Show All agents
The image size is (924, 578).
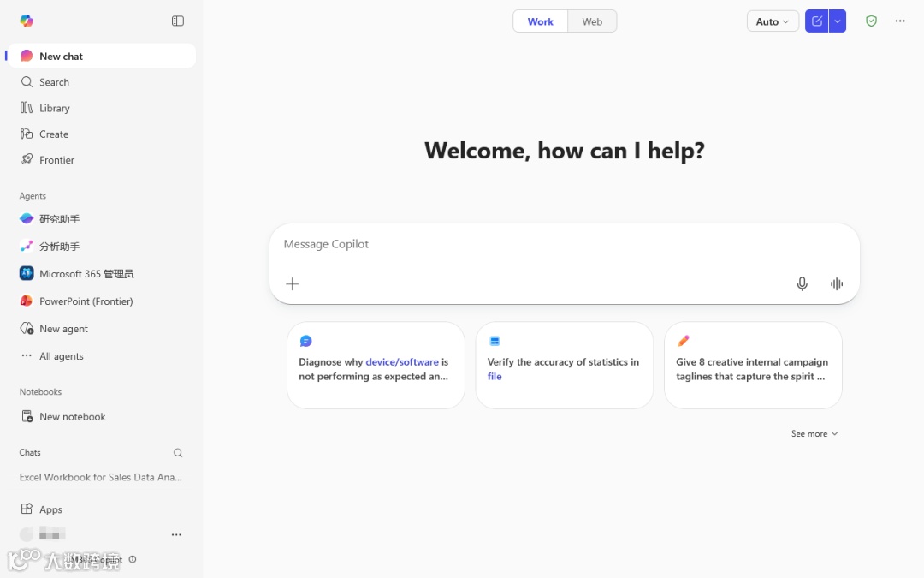click(x=102, y=355)
